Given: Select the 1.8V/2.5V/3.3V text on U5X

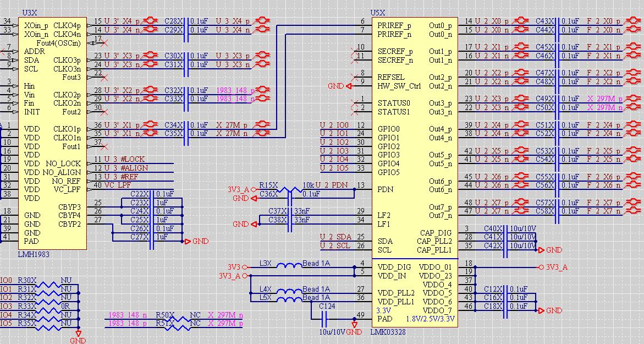Looking at the screenshot, I should (430, 319).
